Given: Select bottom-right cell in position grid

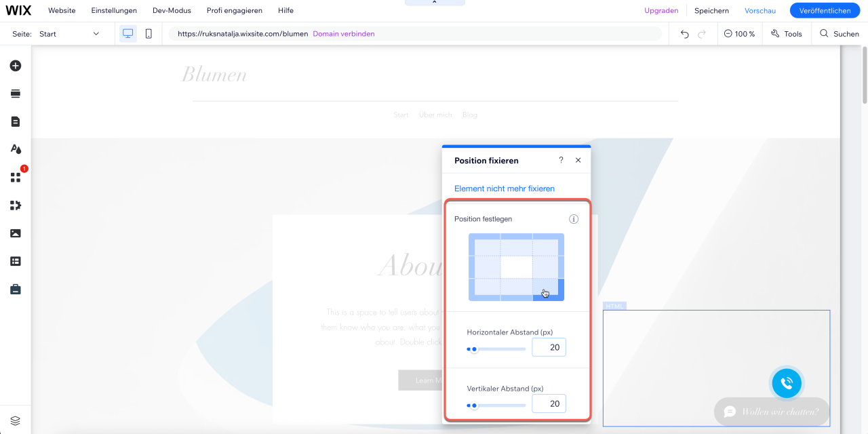Looking at the screenshot, I should (x=548, y=289).
